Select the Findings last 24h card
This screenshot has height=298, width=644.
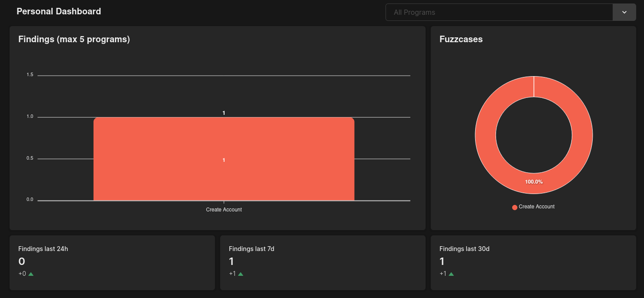(112, 262)
